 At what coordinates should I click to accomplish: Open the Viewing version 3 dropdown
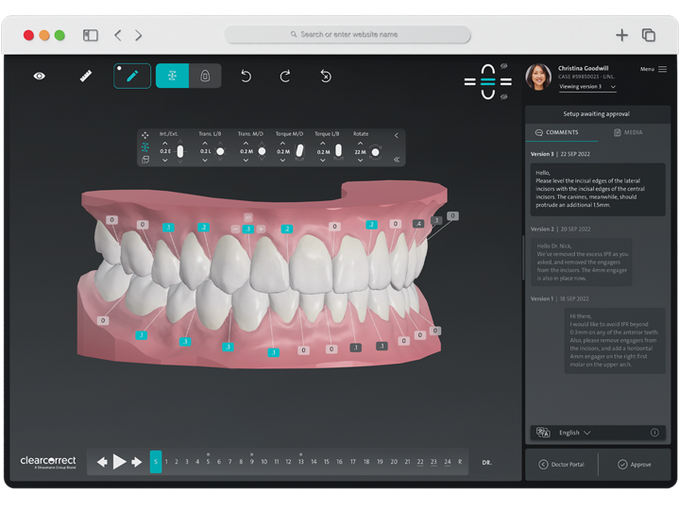[x=587, y=87]
